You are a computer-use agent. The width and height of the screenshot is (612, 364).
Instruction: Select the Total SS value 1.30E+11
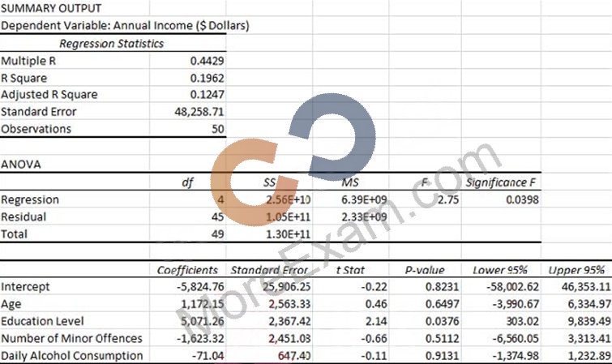tap(288, 234)
